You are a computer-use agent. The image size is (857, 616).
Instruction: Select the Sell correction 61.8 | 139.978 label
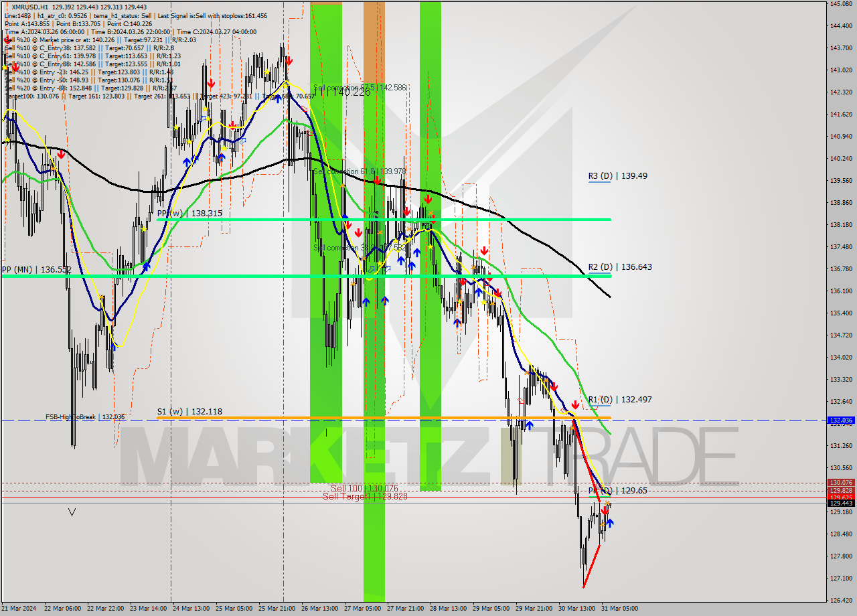360,171
